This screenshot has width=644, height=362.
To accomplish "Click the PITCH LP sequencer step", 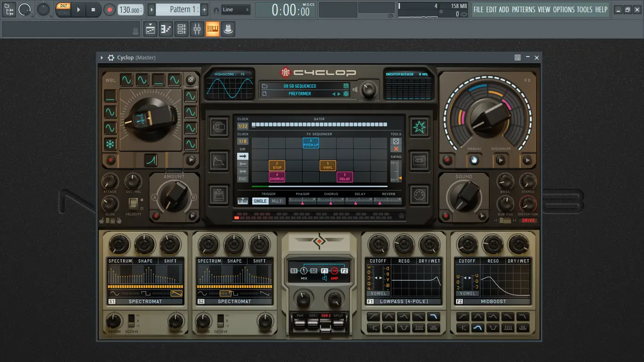I will (311, 143).
